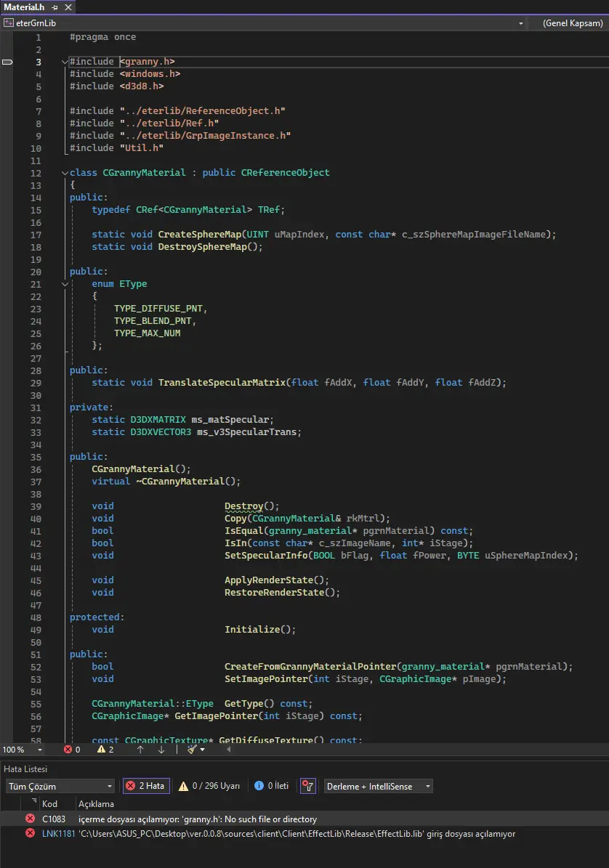
Task: Toggle the '0 İleti' messages filter
Action: point(272,786)
